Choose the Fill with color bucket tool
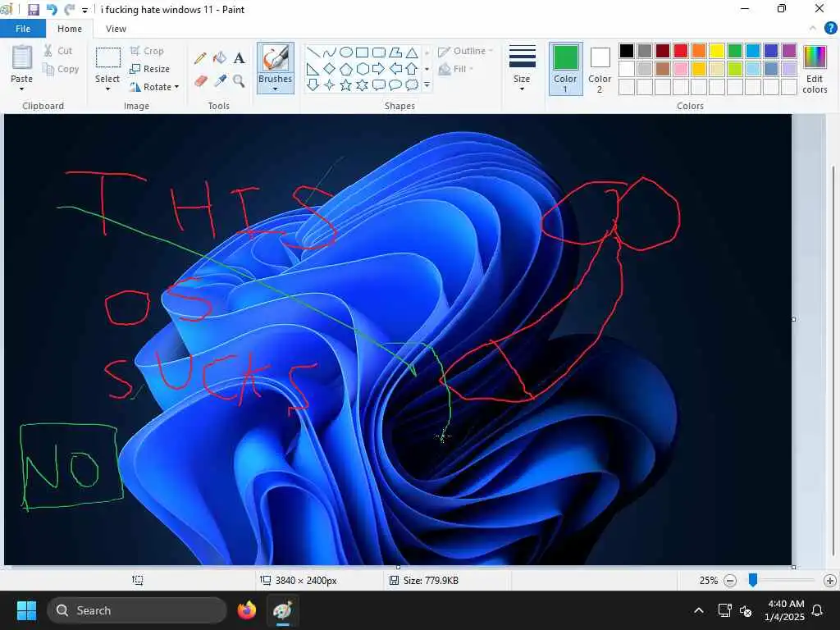The width and height of the screenshot is (840, 630). tap(220, 58)
